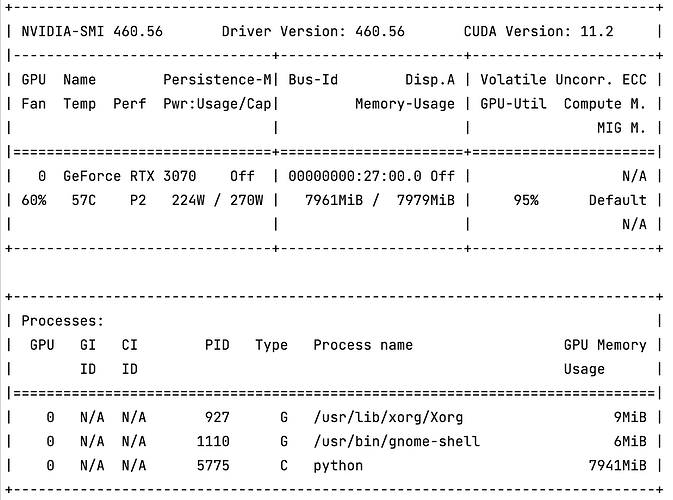Click the Driver Version 460.56 text
Screen dimensions: 673x500
pyautogui.click(x=313, y=31)
